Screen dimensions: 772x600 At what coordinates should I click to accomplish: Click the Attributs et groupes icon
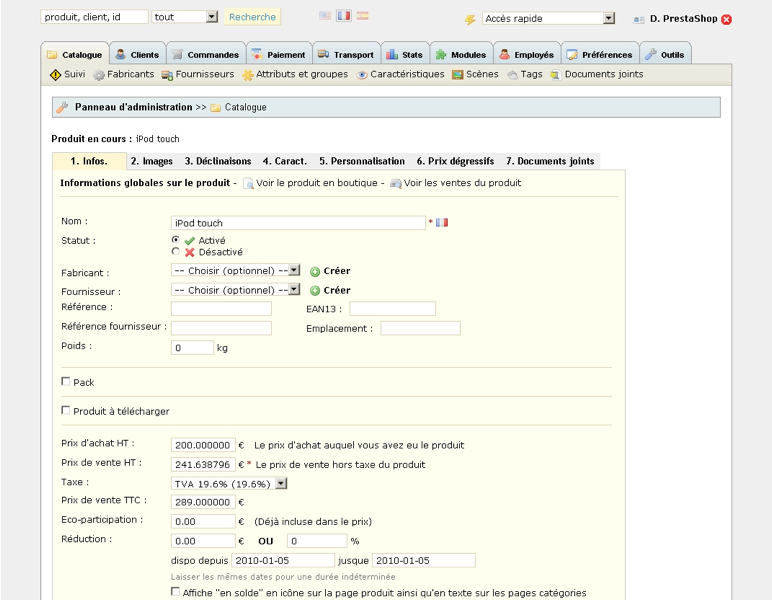(x=248, y=75)
